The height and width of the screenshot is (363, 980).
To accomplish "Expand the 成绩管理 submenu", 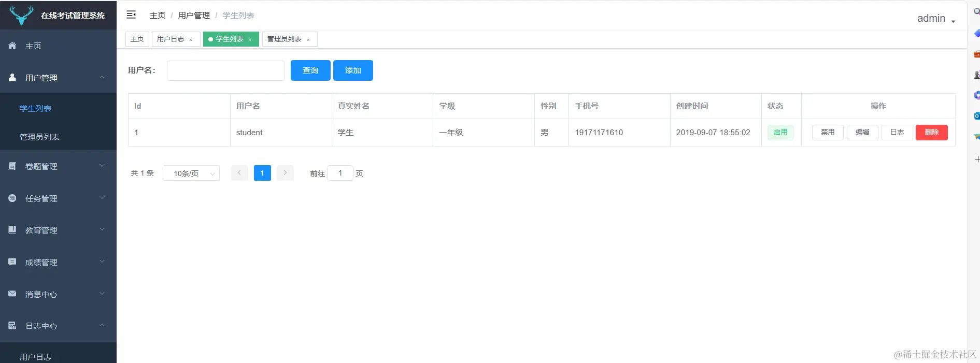I will point(102,262).
